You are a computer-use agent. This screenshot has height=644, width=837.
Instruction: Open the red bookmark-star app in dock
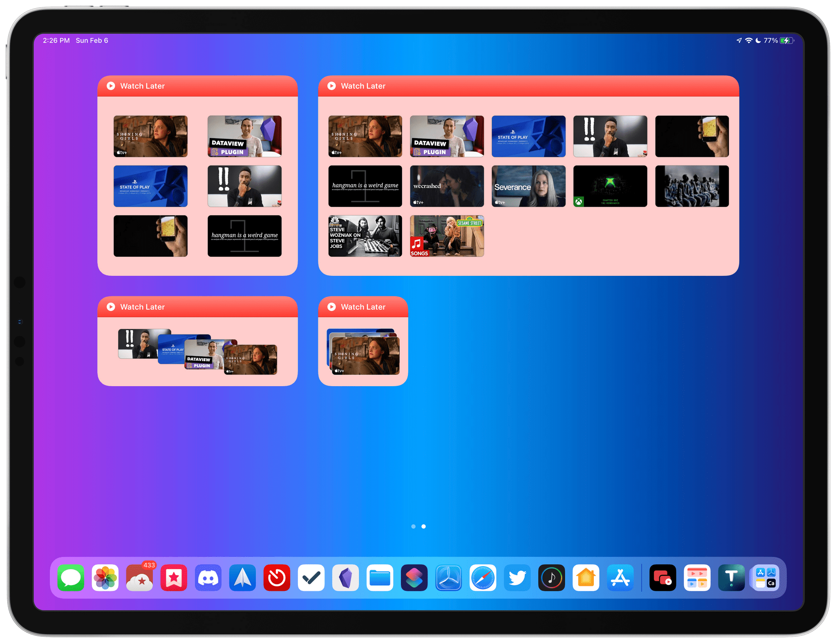tap(174, 578)
